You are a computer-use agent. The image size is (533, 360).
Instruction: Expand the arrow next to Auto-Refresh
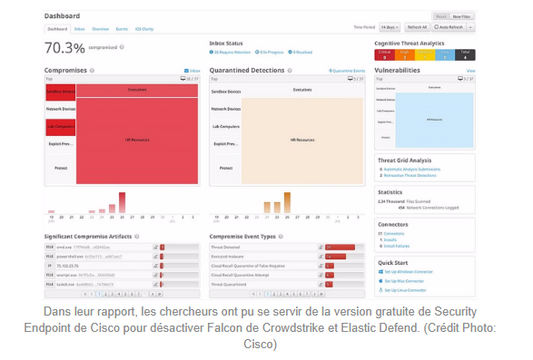point(470,27)
